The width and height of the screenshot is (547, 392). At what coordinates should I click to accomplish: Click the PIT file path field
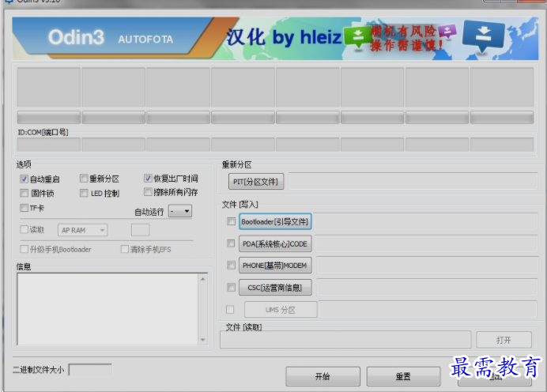pos(413,181)
